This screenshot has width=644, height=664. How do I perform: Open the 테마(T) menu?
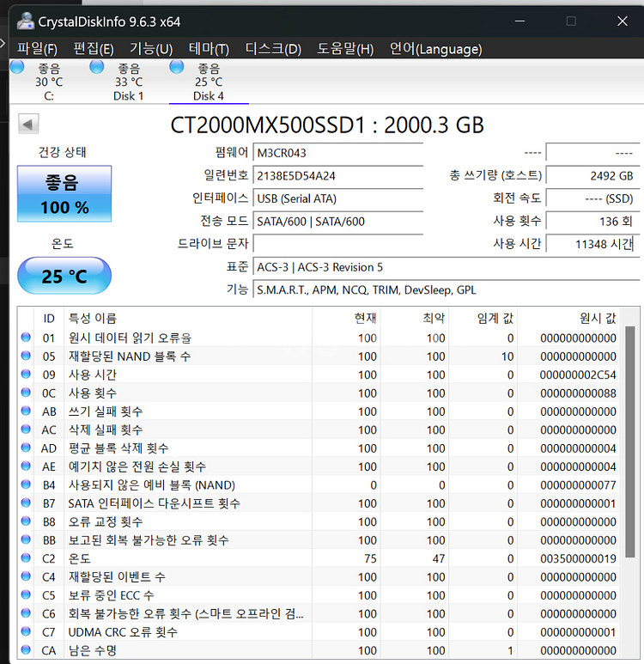tap(209, 49)
